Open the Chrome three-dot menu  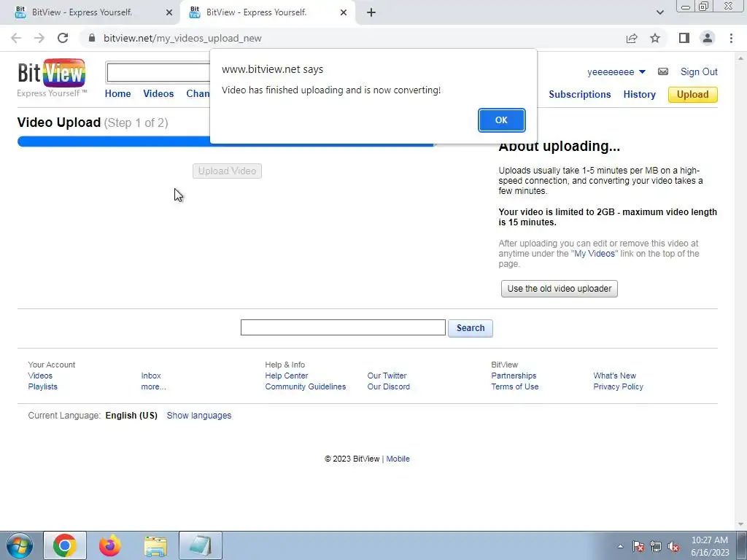tap(731, 38)
